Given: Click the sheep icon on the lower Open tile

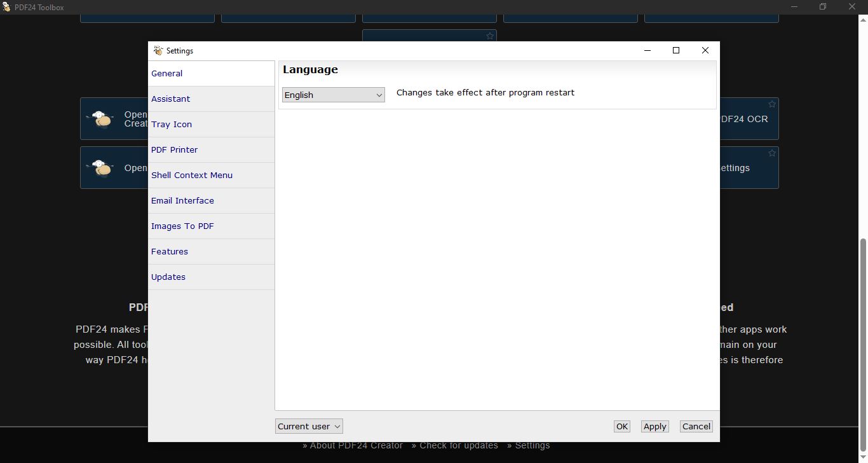Looking at the screenshot, I should (x=100, y=168).
